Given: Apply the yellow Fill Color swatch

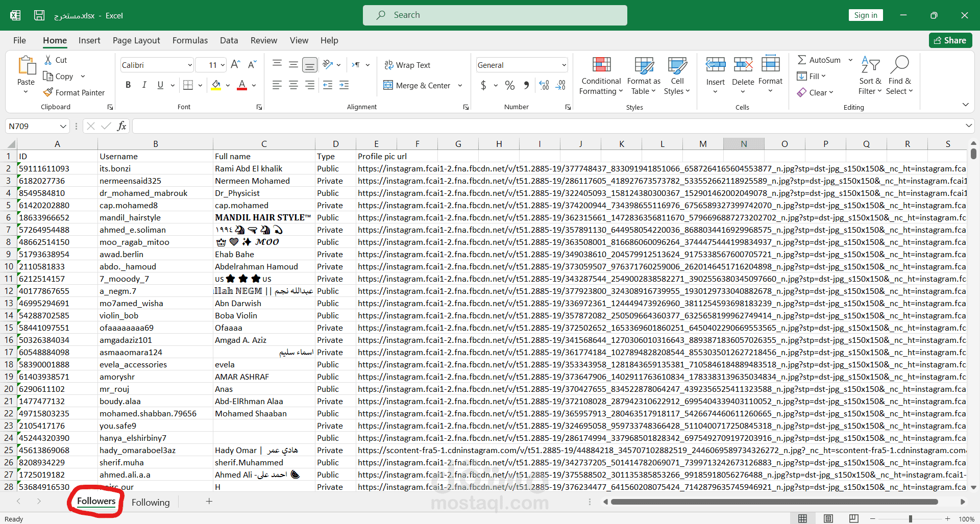Looking at the screenshot, I should (x=216, y=85).
